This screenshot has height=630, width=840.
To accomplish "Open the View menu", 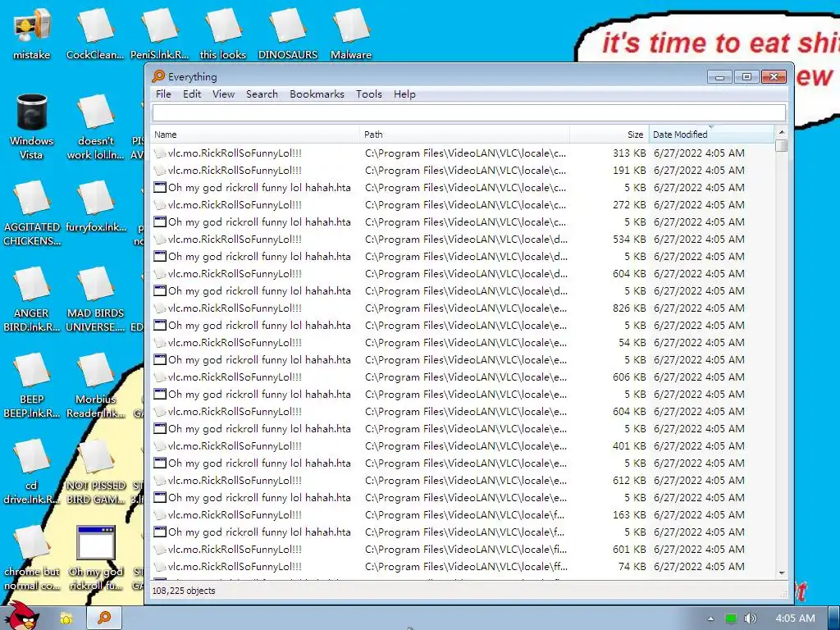I will (x=223, y=94).
